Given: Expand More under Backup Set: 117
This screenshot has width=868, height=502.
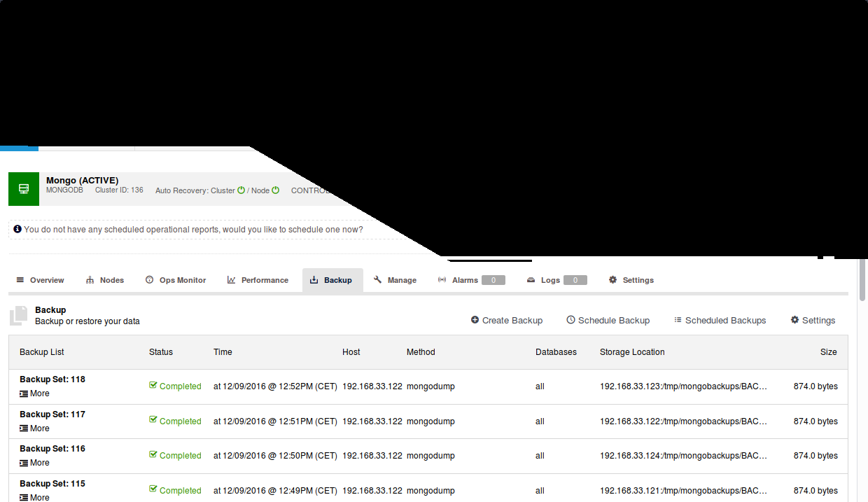Looking at the screenshot, I should [34, 428].
